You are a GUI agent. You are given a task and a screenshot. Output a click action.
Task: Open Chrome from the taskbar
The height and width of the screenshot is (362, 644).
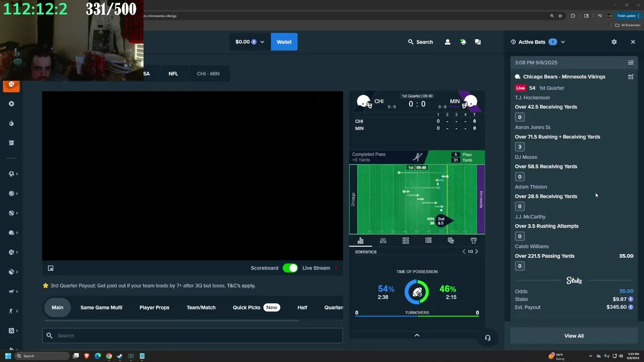click(109, 356)
